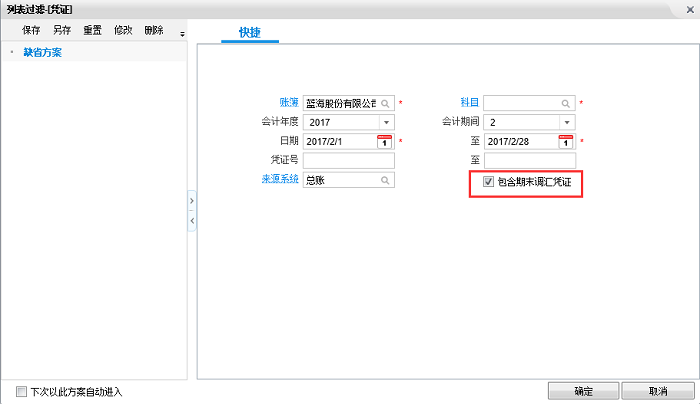Screen dimensions: 700x404
Task: Click the 凭证号 start input field
Action: click(x=348, y=160)
